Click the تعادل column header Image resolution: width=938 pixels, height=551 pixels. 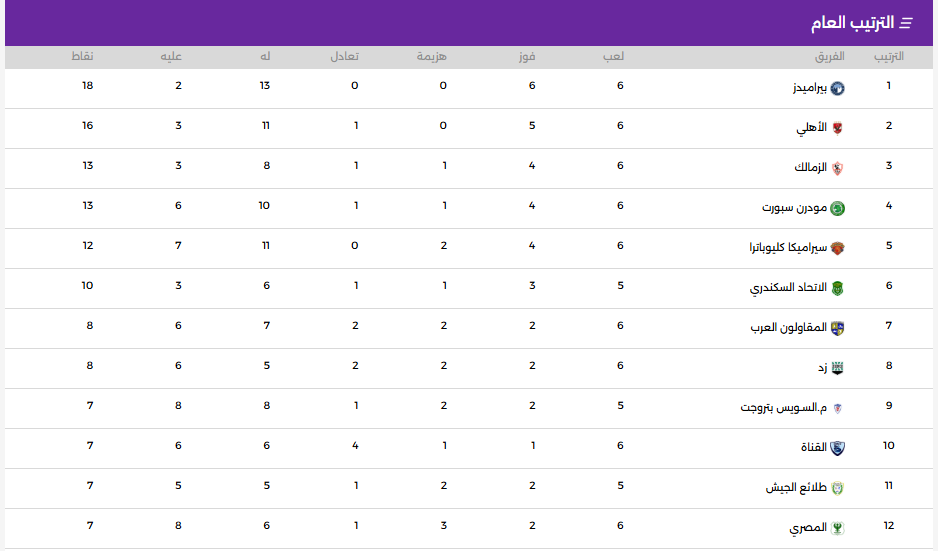[x=345, y=57]
